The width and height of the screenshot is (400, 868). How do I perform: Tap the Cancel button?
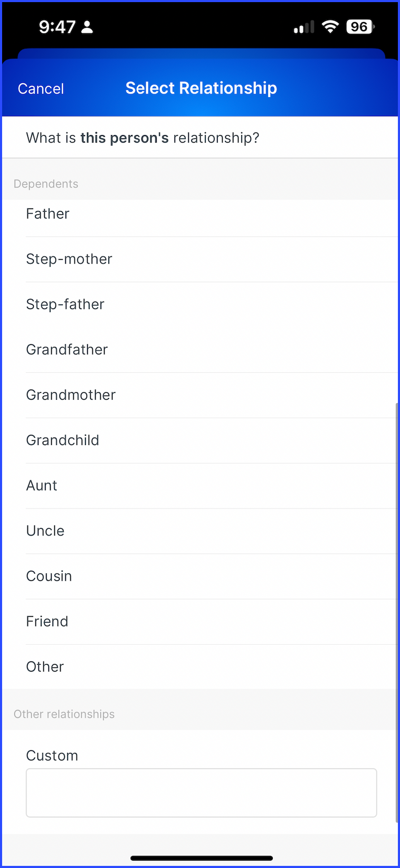coord(41,89)
